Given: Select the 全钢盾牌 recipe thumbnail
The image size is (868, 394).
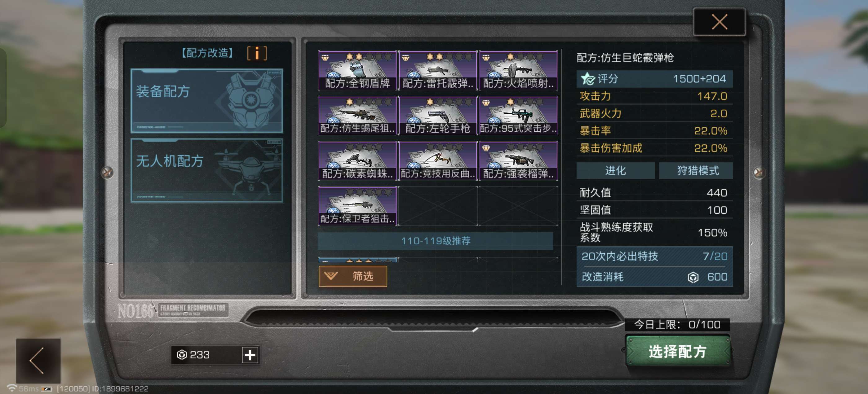Looking at the screenshot, I should (x=357, y=70).
